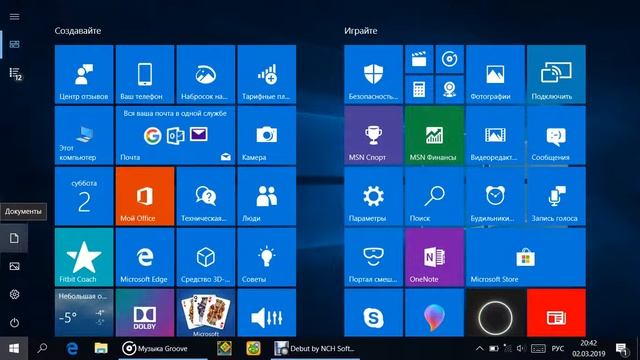Open Pictures folder from Start sidebar
The height and width of the screenshot is (360, 640).
[x=14, y=267]
